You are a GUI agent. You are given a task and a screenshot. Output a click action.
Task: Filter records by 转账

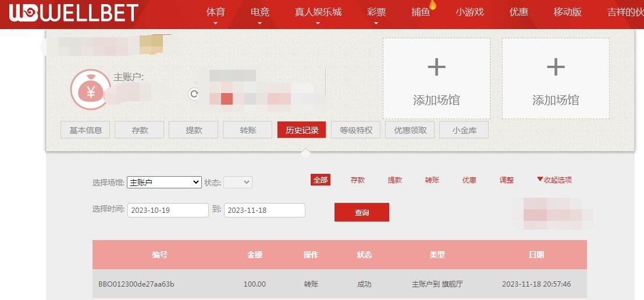pos(432,180)
